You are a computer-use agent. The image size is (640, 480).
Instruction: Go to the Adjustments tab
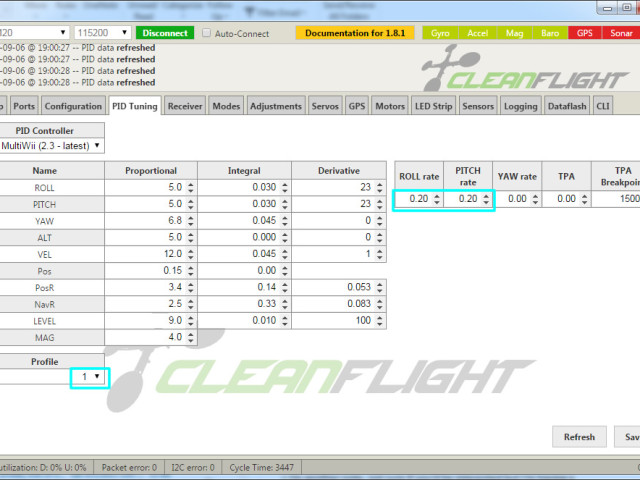[x=276, y=106]
